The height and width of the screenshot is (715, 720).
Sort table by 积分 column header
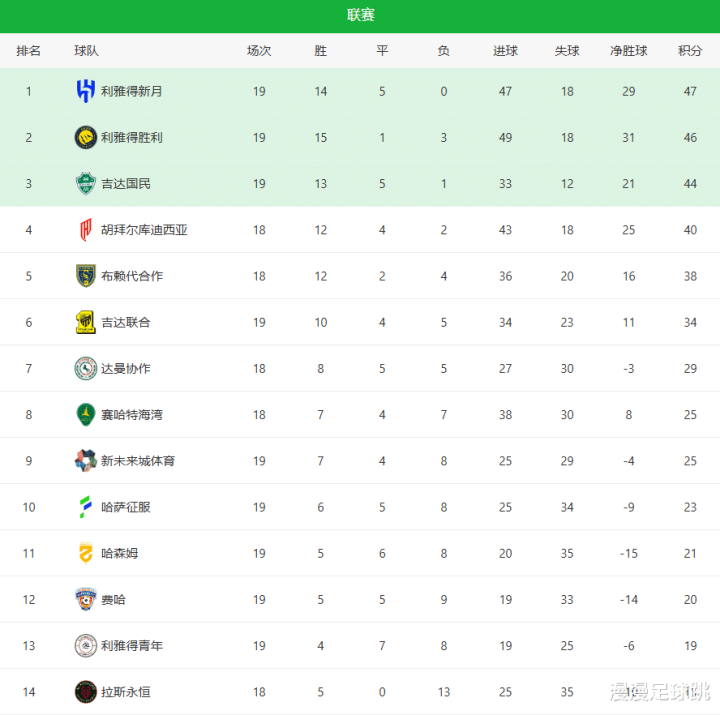coord(690,50)
